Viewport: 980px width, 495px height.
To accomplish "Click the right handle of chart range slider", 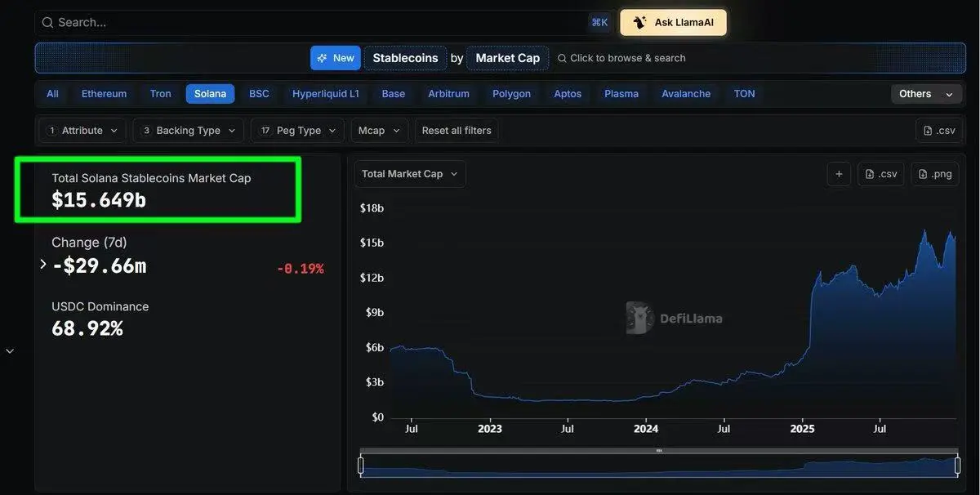I will pos(958,466).
